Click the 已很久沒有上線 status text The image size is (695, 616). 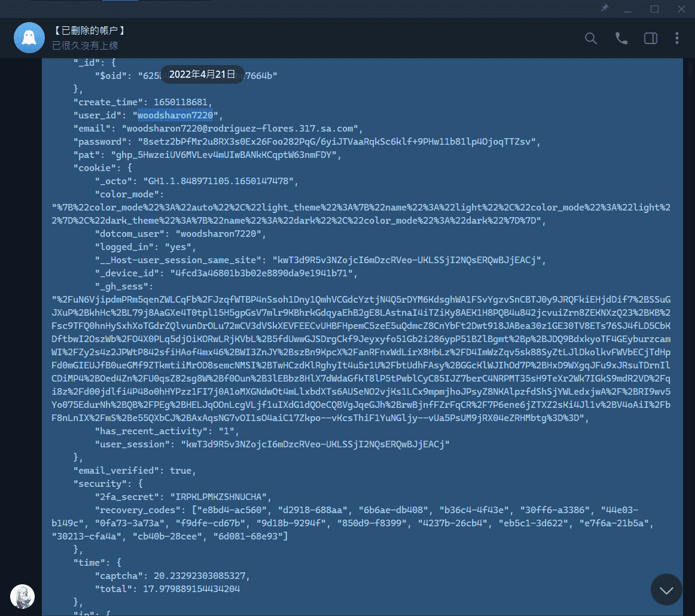coord(84,45)
